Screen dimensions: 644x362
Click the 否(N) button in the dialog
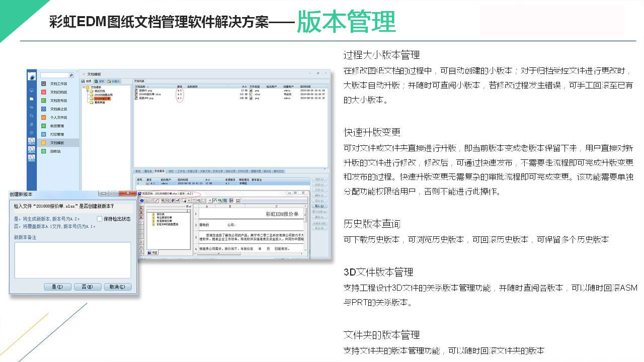87,287
